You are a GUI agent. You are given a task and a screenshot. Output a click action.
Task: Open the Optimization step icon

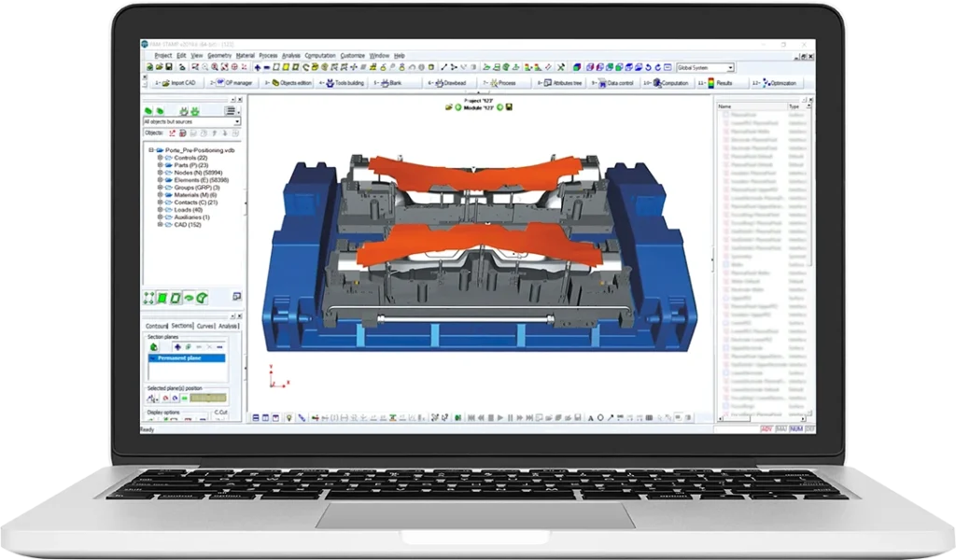point(770,83)
